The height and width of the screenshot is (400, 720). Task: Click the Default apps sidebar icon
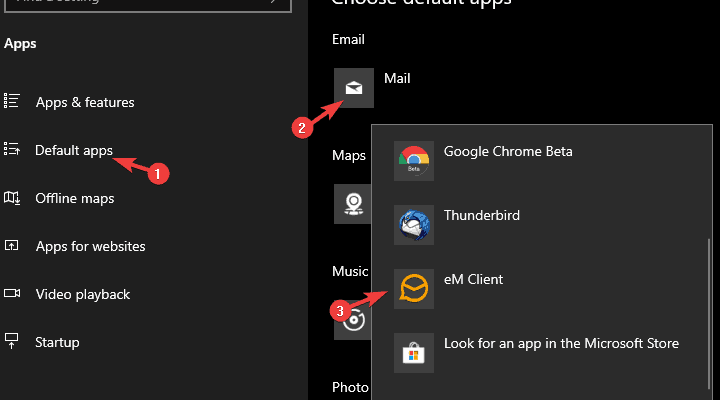tap(11, 149)
